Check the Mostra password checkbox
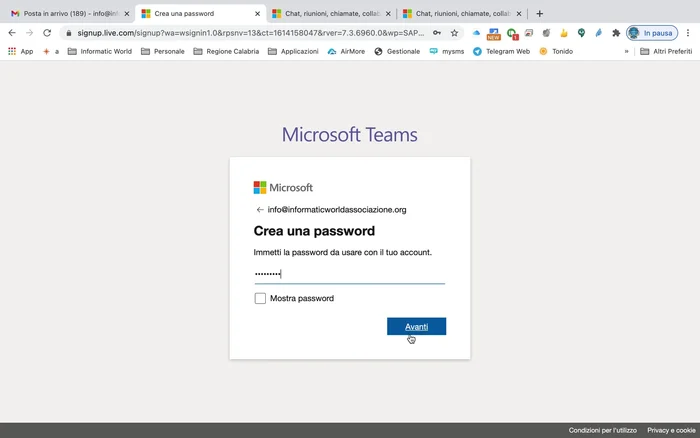 (x=260, y=298)
